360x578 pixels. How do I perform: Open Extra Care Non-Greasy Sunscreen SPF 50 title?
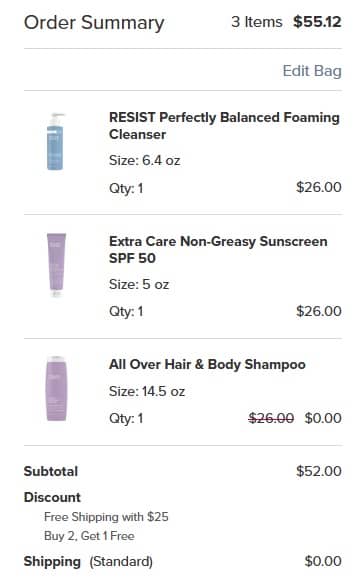click(218, 250)
